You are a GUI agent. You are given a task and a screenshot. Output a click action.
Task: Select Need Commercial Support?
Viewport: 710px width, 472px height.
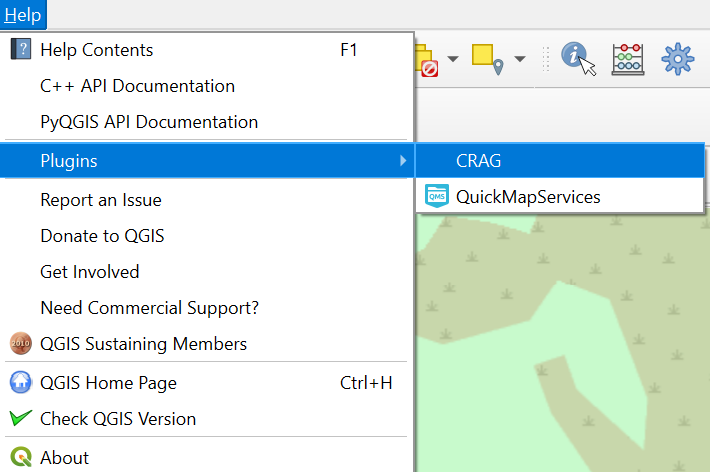click(207, 308)
